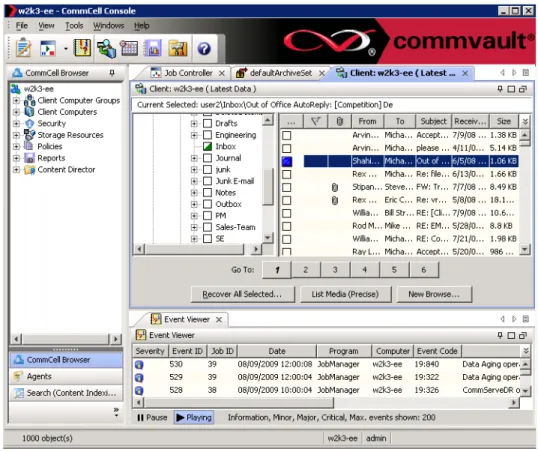Sort messages by Subject column
Viewport: 538px width, 452px height.
tap(433, 121)
